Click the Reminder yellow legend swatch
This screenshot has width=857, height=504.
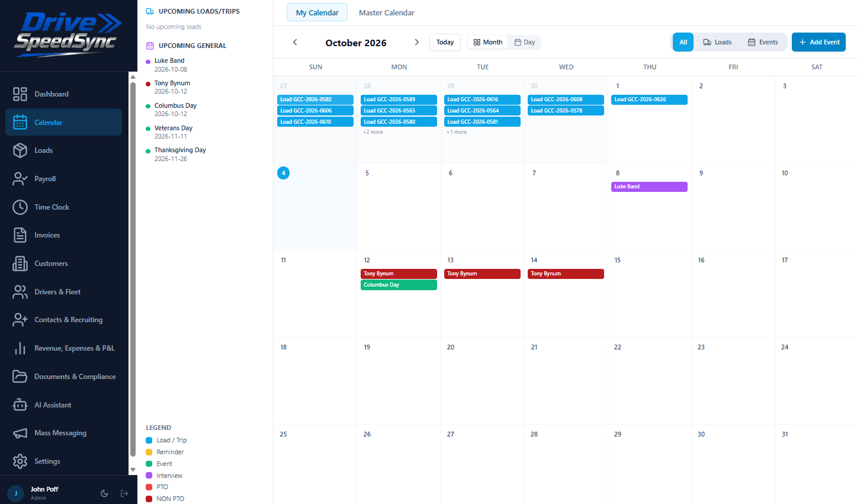click(149, 452)
